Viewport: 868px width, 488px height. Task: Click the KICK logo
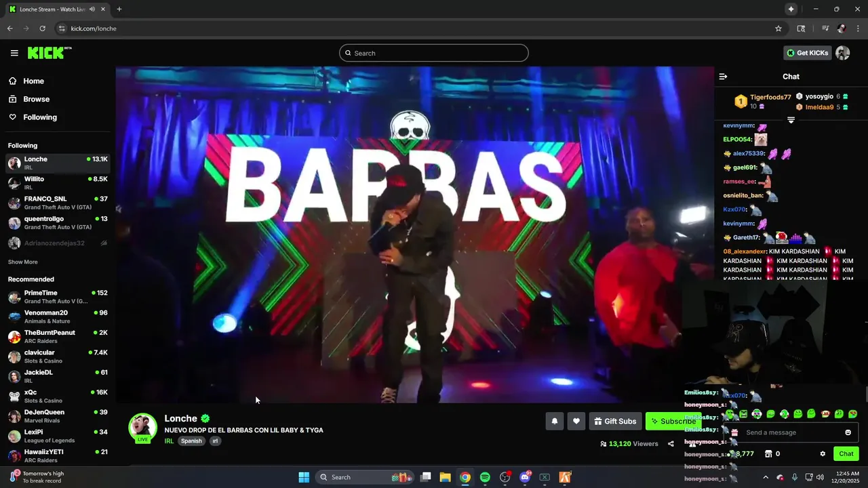tap(50, 53)
